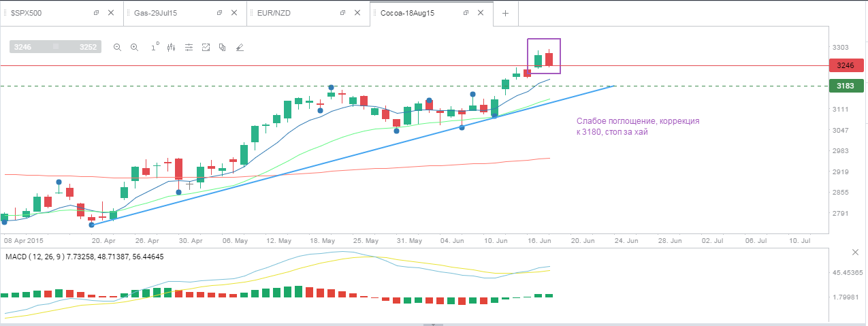
Task: Click the 26. Apr date axis label
Action: coord(147,240)
